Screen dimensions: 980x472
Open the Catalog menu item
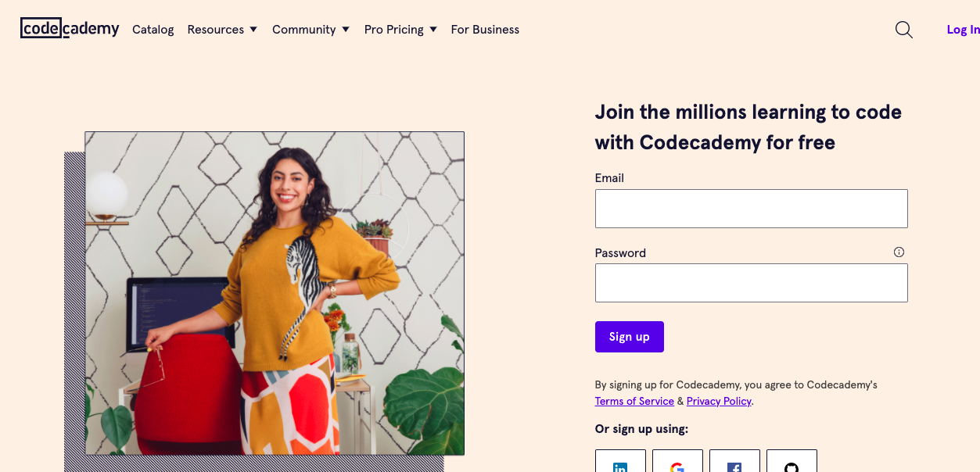coord(153,30)
